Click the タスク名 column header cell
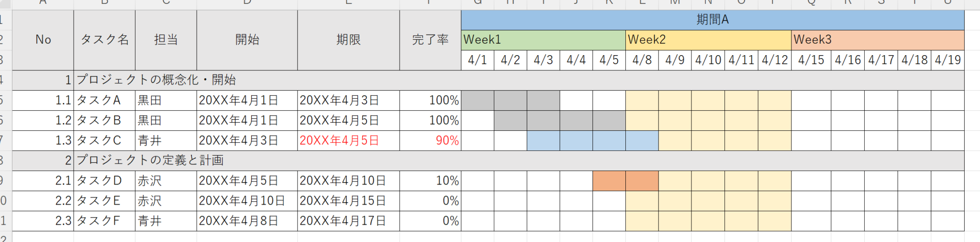980x242 pixels. (x=104, y=40)
